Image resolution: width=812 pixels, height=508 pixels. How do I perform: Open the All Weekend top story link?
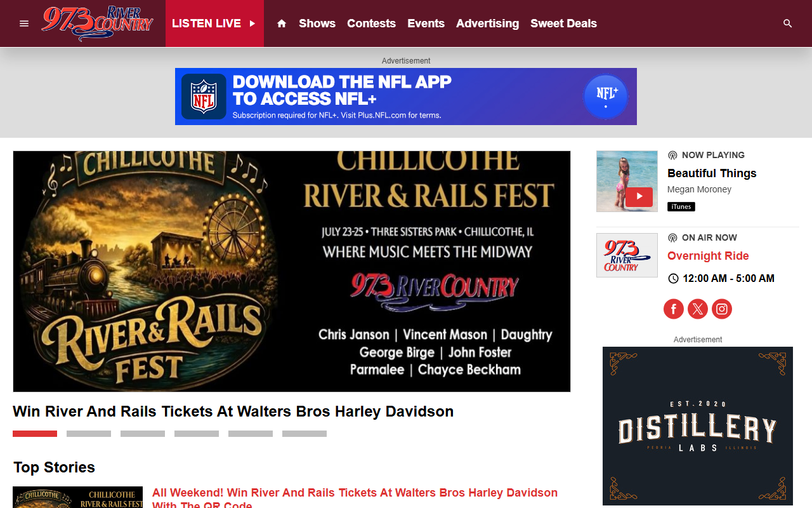pos(355,498)
